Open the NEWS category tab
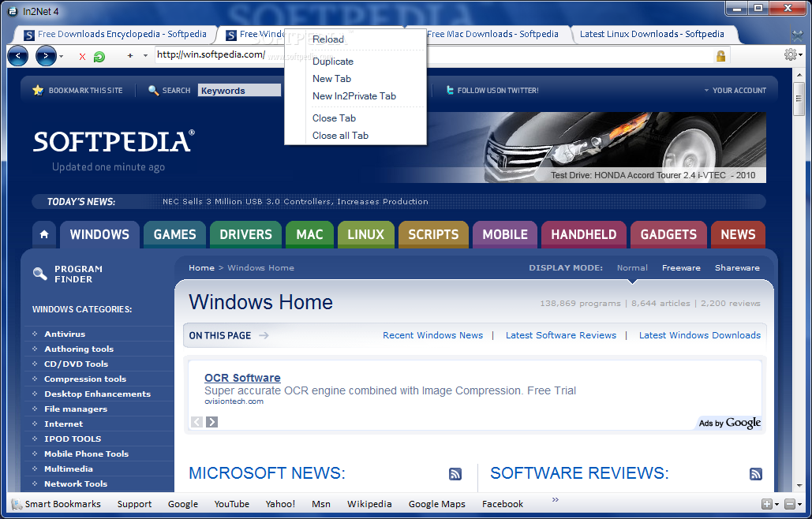Viewport: 812px width, 519px height. click(738, 234)
